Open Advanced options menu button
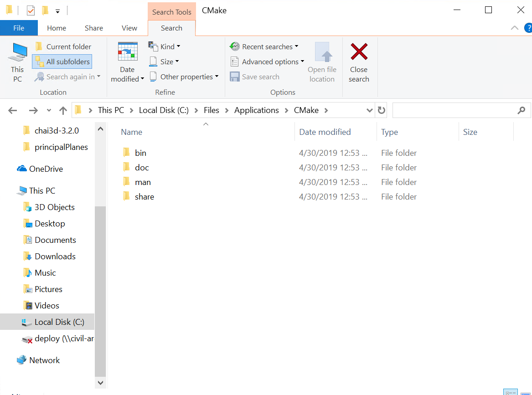The height and width of the screenshot is (395, 532). (267, 62)
